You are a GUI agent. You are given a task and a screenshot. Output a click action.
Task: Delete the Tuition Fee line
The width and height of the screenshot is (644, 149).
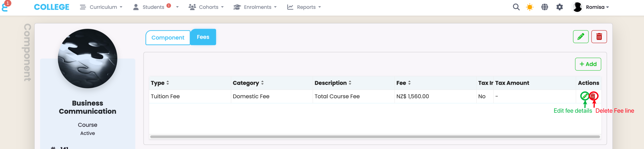(593, 96)
